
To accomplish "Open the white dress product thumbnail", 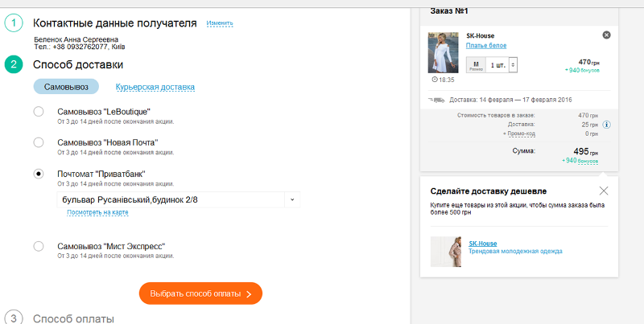I will point(443,52).
